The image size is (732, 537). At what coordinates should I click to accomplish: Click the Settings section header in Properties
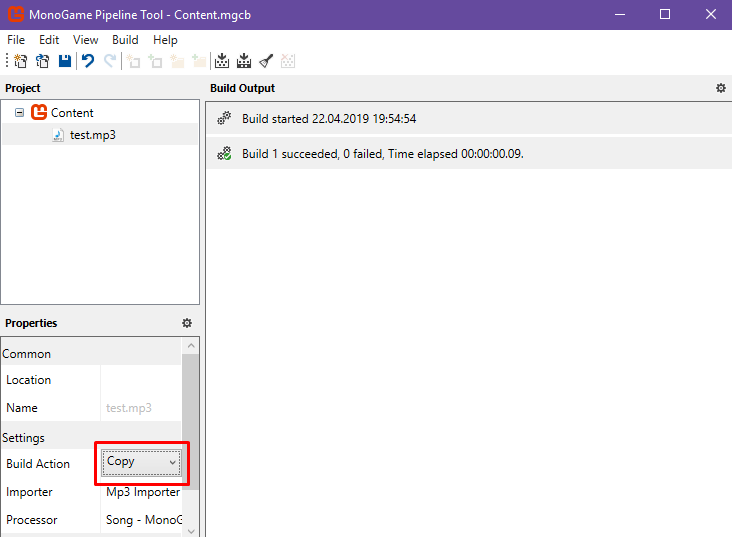tap(91, 437)
